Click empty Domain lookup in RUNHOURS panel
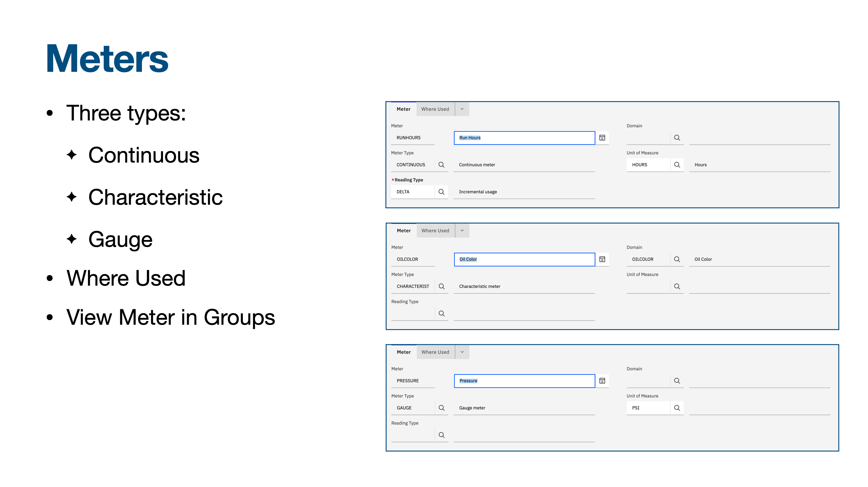 pyautogui.click(x=677, y=138)
